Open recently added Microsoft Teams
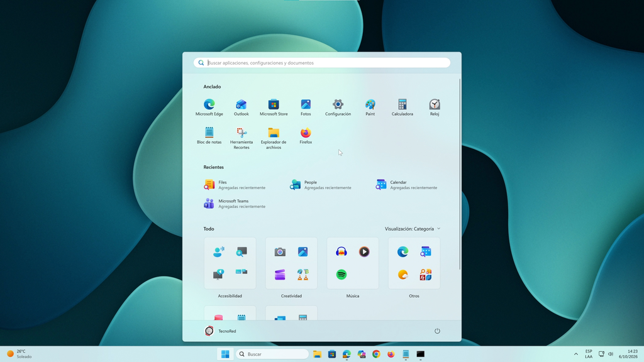Viewport: 644px width, 362px height. (235, 204)
